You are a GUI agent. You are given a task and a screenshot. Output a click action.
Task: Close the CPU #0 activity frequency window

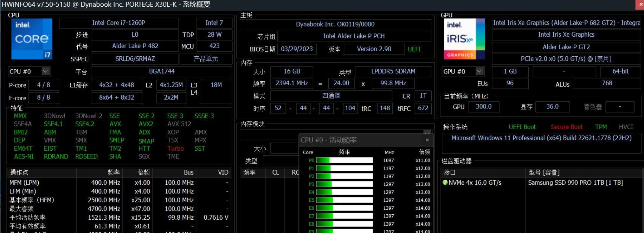pyautogui.click(x=427, y=140)
